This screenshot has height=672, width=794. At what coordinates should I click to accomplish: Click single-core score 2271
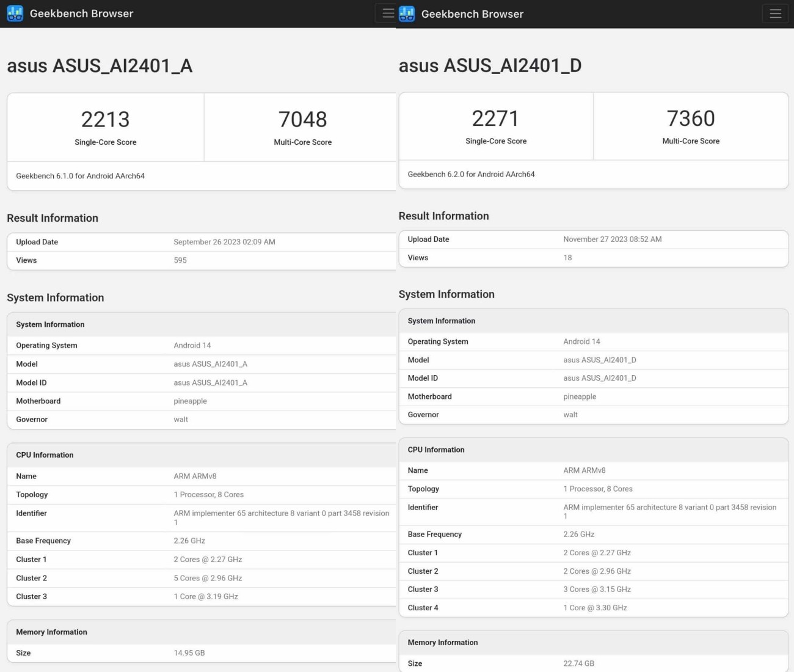(495, 118)
